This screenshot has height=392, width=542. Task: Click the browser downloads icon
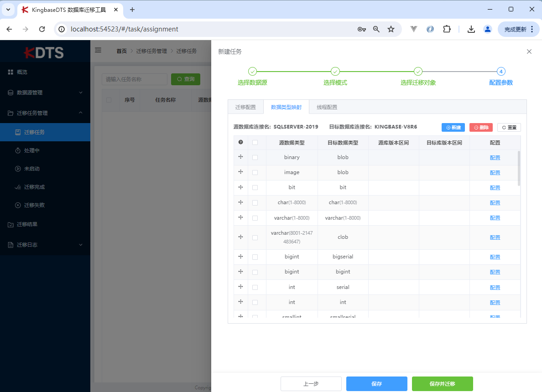(471, 29)
